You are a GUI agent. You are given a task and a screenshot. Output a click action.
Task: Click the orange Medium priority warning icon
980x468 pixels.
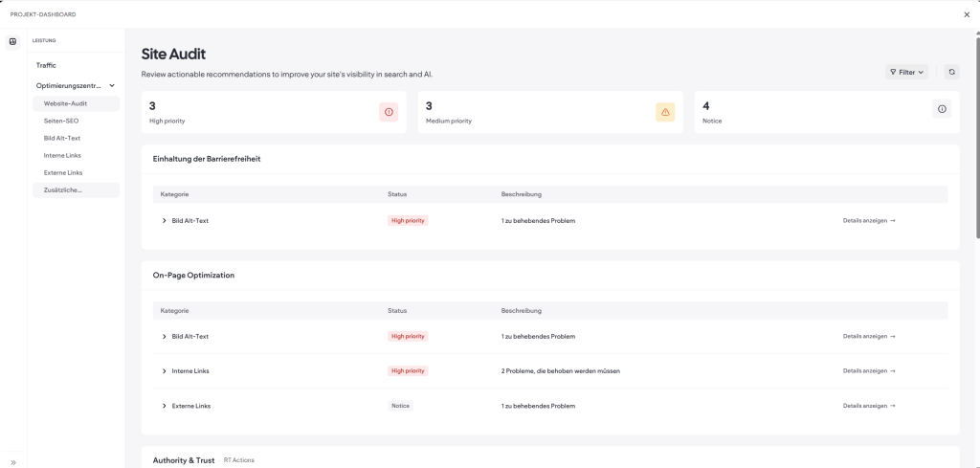tap(665, 112)
